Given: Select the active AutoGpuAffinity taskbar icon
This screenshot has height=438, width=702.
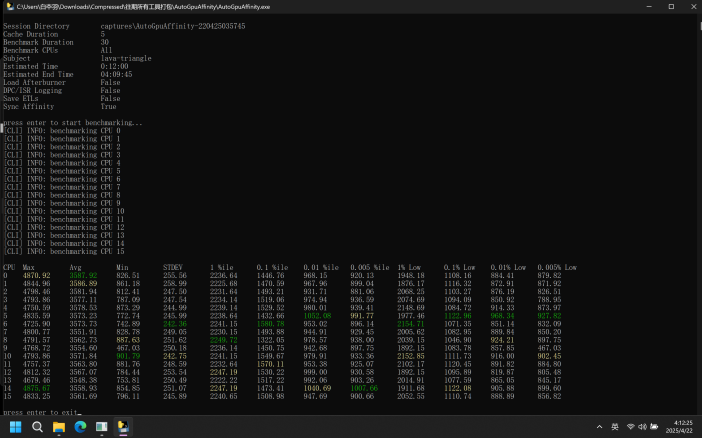Looking at the screenshot, I should [x=123, y=427].
